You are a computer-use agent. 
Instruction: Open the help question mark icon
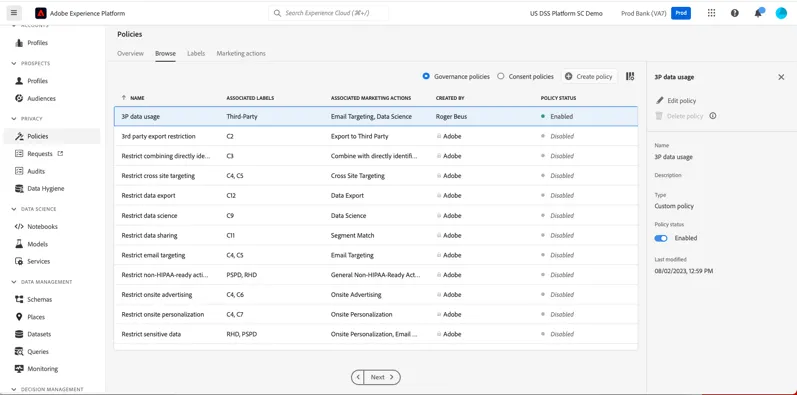point(734,13)
